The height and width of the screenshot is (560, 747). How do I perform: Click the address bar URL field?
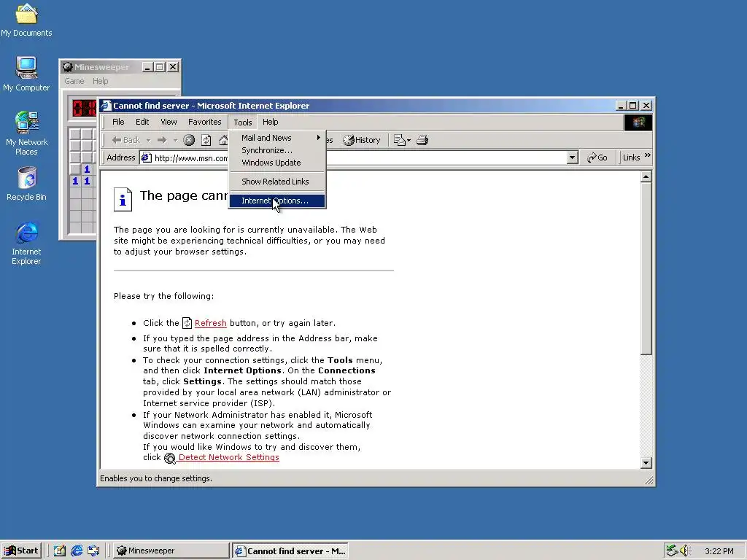[359, 157]
